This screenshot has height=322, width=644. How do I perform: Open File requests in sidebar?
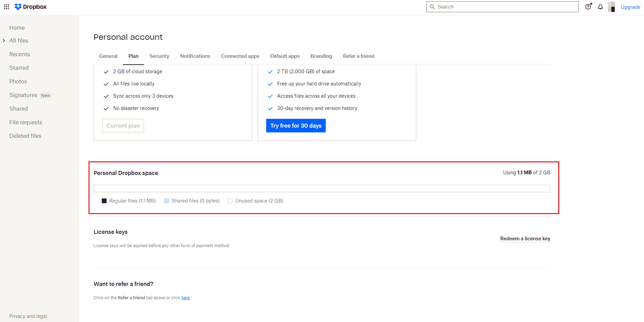[26, 122]
